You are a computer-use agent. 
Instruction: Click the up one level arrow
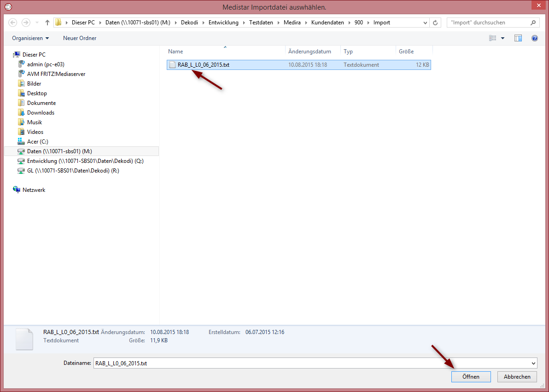coord(47,23)
